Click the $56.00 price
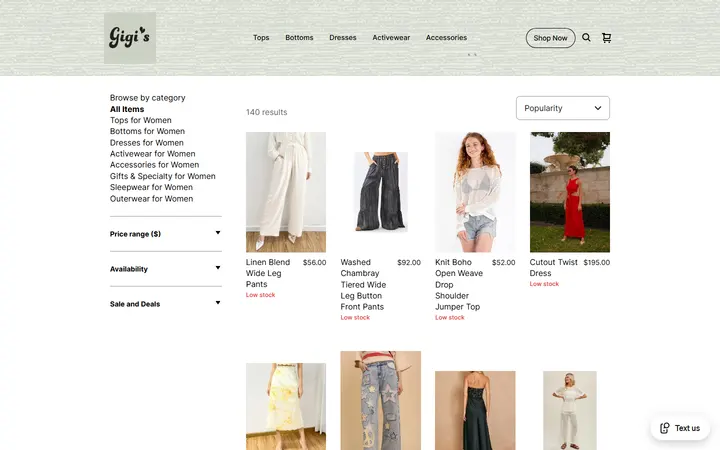720x450 pixels. click(x=315, y=263)
